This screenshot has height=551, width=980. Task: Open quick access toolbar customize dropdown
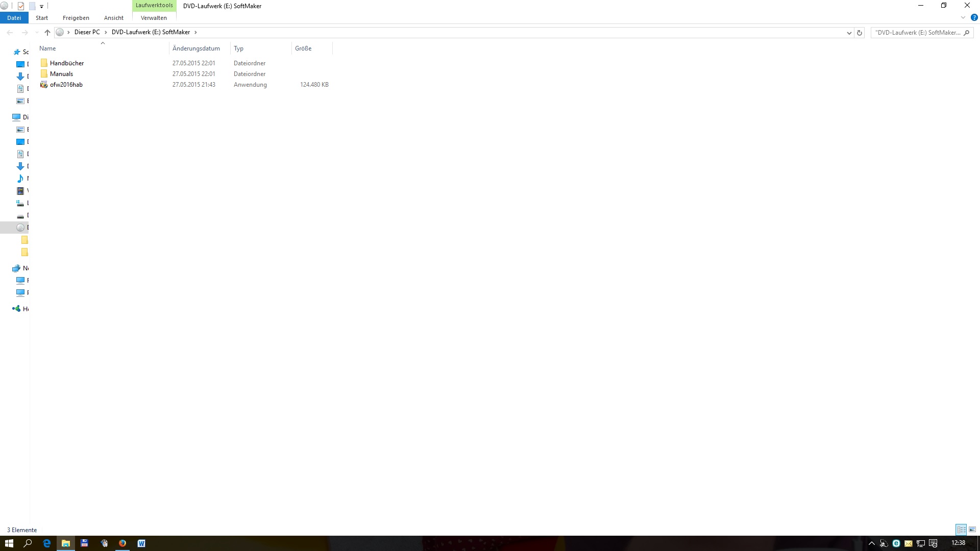click(41, 7)
